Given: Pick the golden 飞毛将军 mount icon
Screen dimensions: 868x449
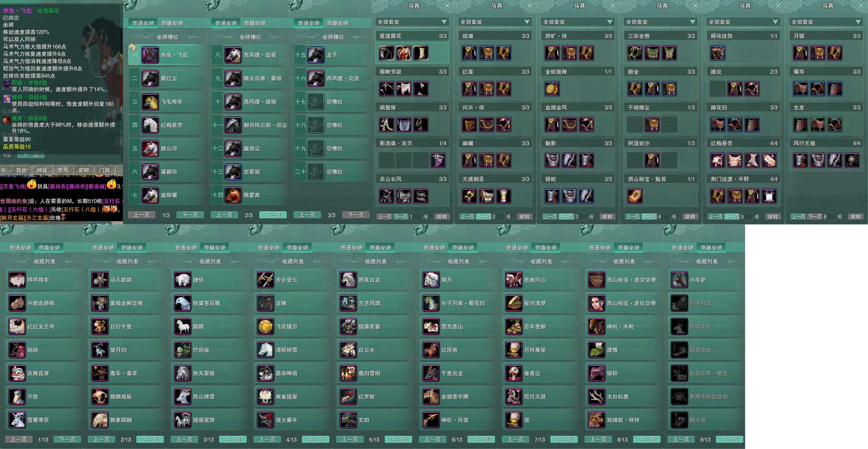Looking at the screenshot, I should [150, 102].
